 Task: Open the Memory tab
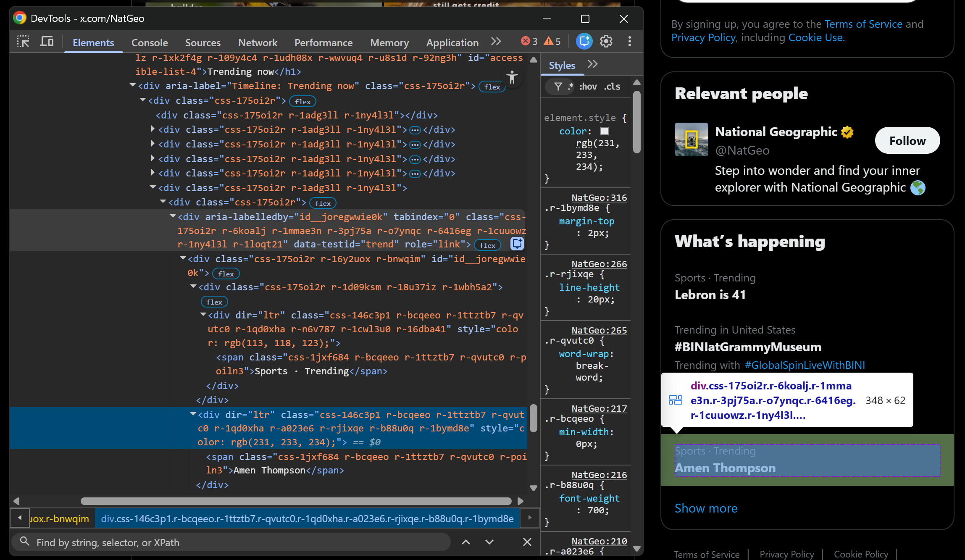(x=389, y=42)
